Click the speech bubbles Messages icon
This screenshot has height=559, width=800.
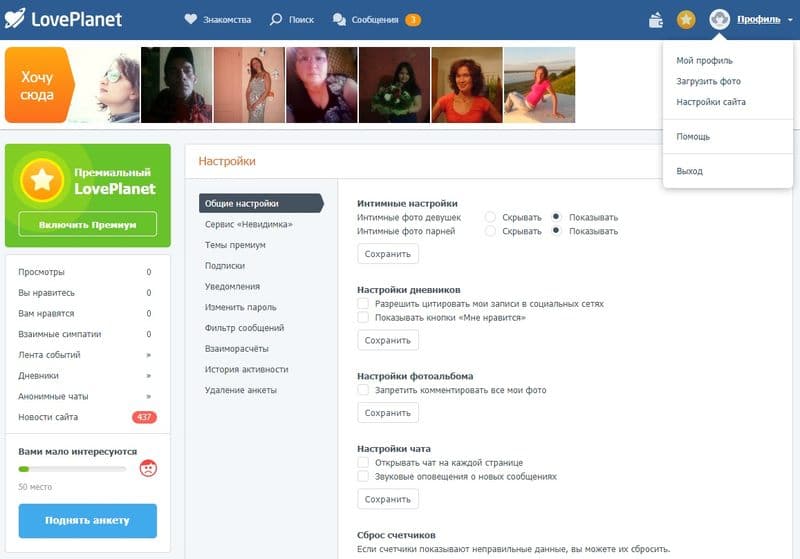click(339, 19)
